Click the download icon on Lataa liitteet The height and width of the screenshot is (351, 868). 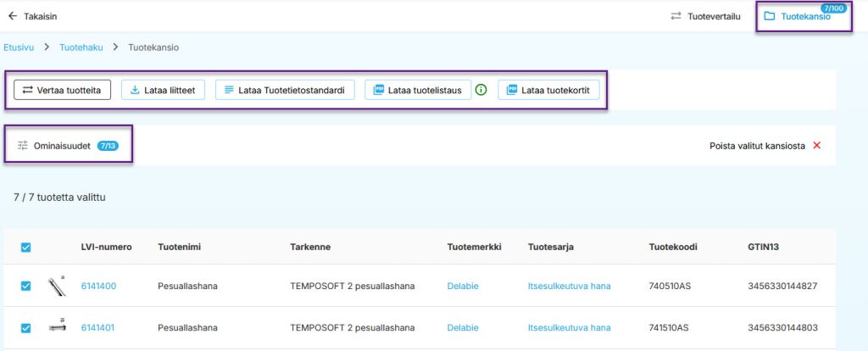pos(135,90)
